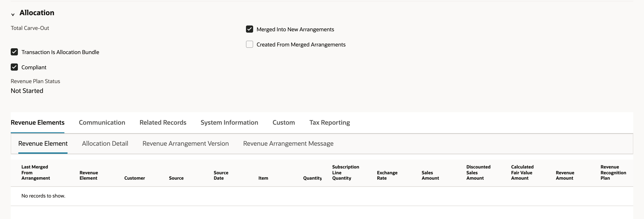Uncheck Transaction Is Allocation Bundle
644x219 pixels.
[14, 52]
